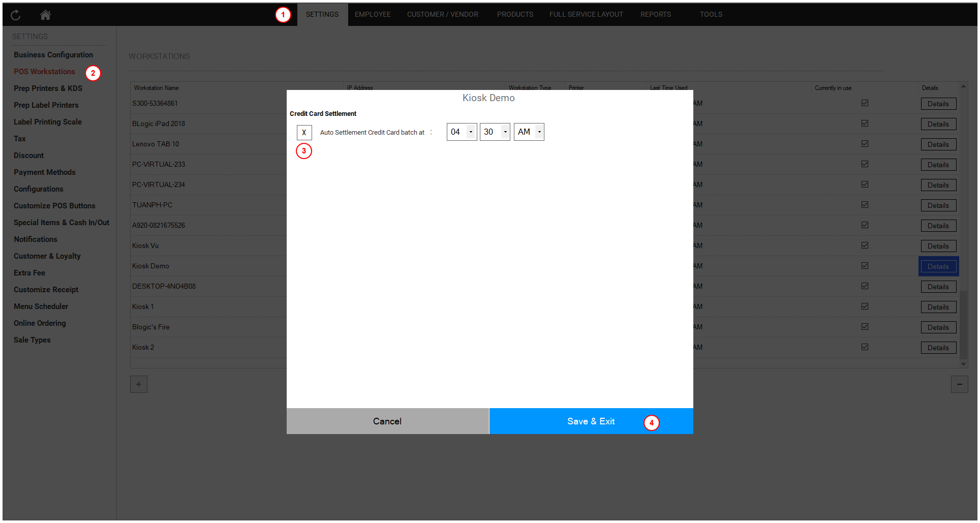Click the plus icon to add workstation
The height and width of the screenshot is (523, 980).
[x=139, y=384]
